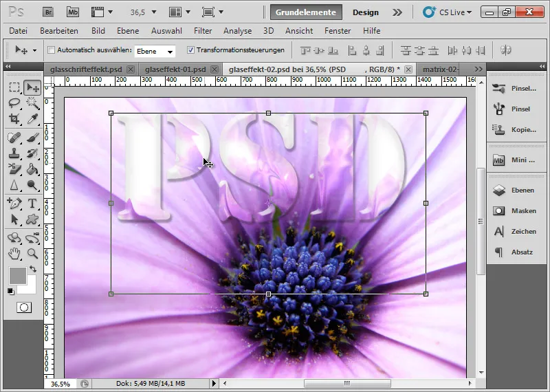Select the Lasso tool

14,103
